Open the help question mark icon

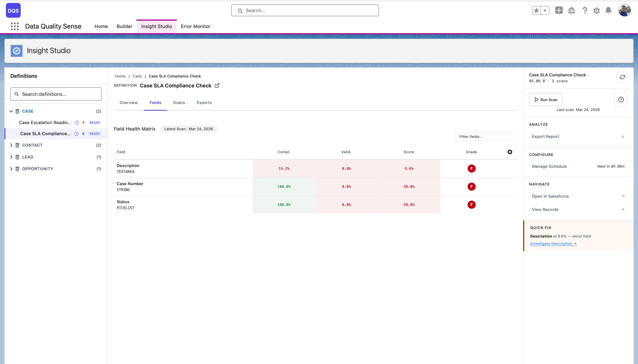point(584,10)
